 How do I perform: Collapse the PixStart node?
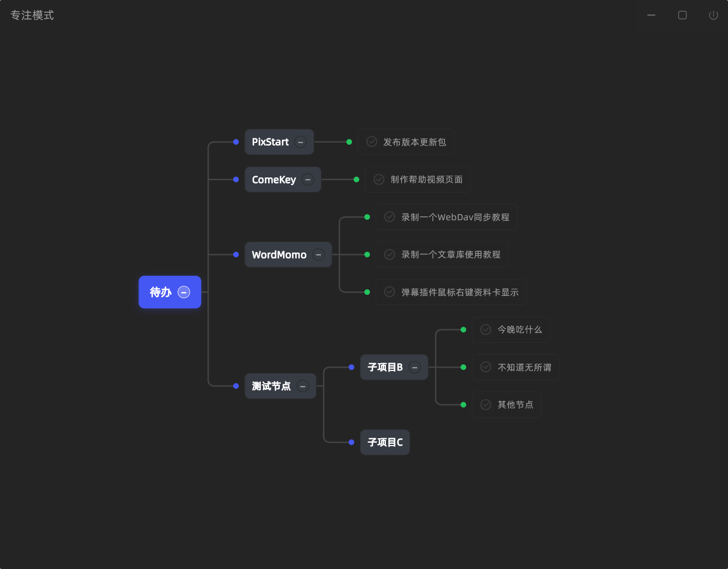[300, 142]
